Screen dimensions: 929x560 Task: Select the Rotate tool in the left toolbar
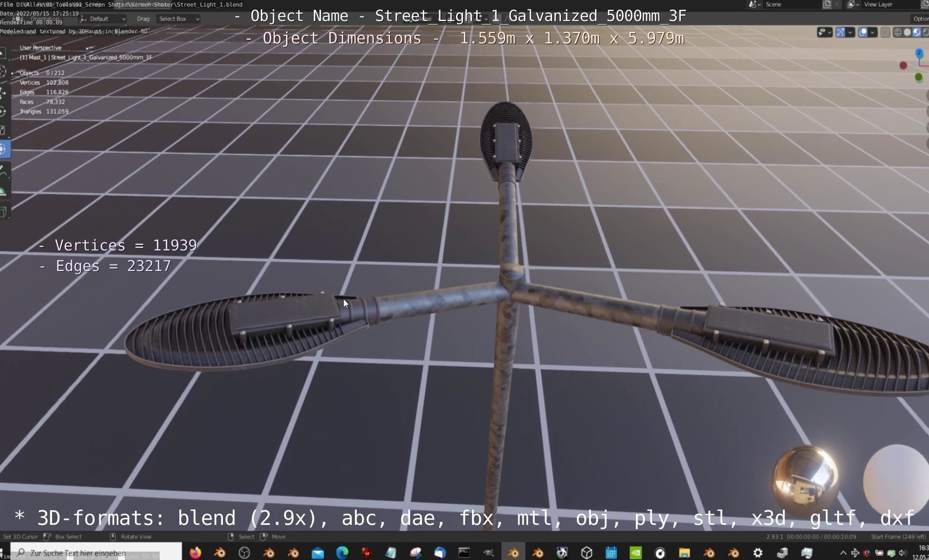[x=3, y=111]
